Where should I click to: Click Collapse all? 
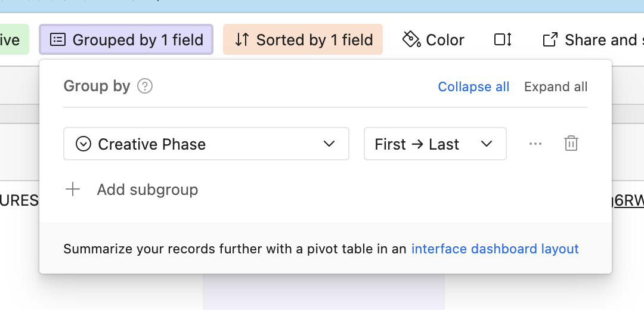[473, 87]
